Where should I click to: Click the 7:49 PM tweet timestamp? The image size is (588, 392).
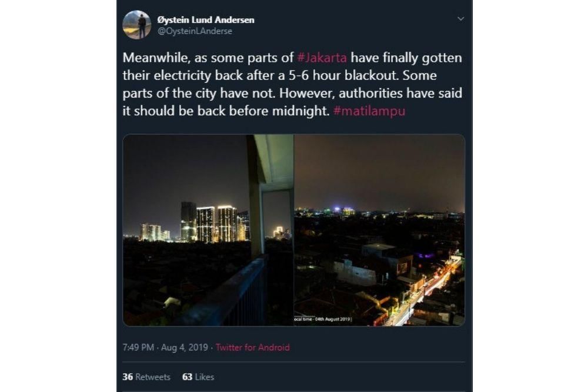click(x=138, y=347)
